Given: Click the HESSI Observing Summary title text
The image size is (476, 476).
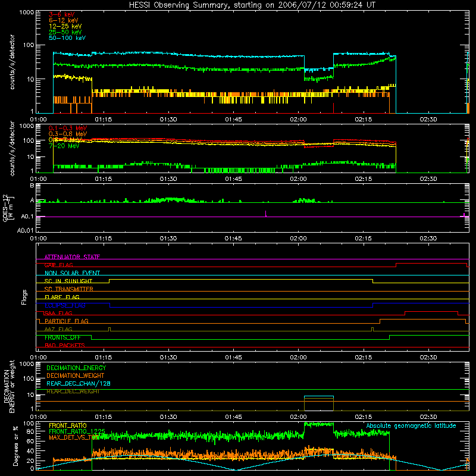Looking at the screenshot, I should click(252, 5).
